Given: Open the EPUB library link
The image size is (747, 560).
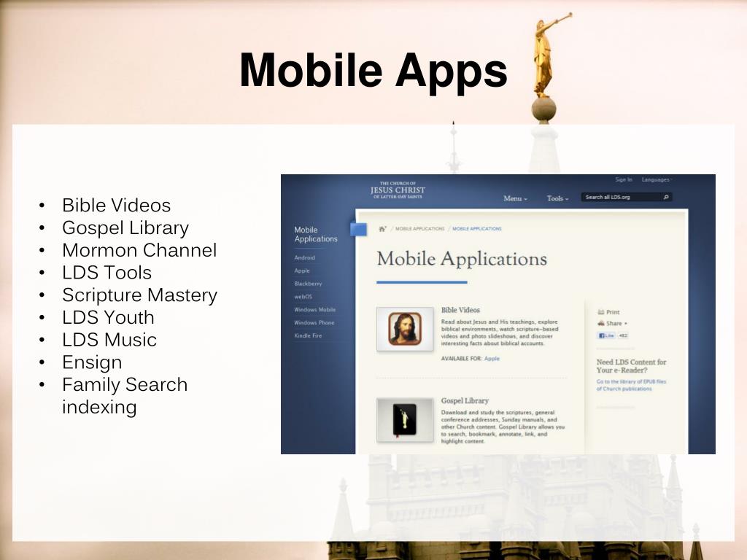Looking at the screenshot, I should pyautogui.click(x=631, y=385).
